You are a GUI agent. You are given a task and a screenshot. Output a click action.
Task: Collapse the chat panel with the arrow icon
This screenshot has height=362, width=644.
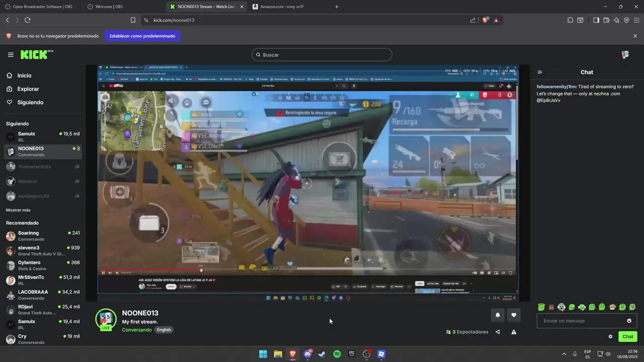[540, 72]
